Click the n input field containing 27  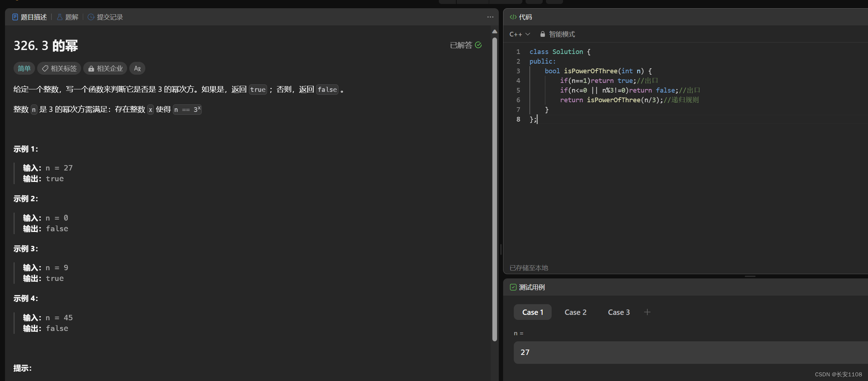(x=691, y=352)
